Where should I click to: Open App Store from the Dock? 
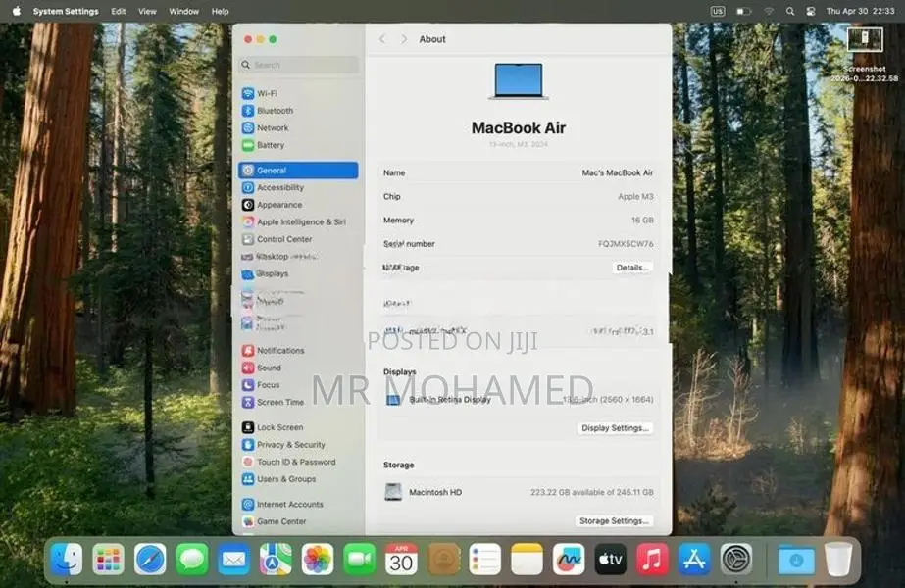click(x=694, y=560)
